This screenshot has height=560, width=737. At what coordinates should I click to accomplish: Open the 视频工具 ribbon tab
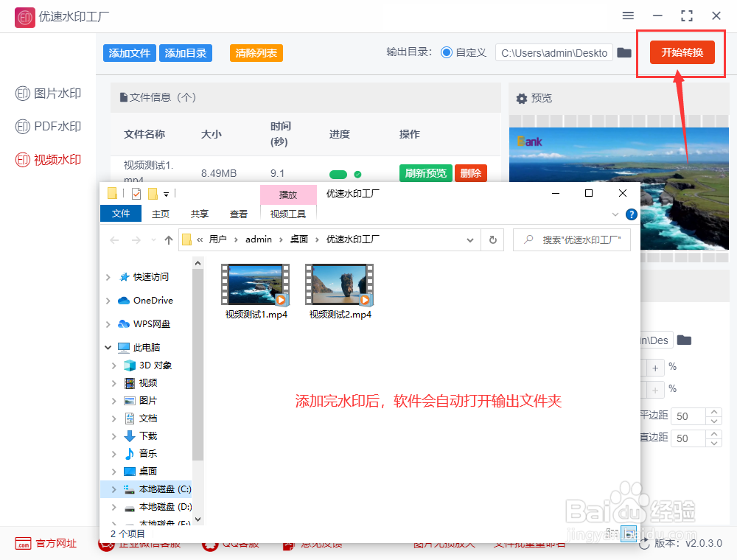(288, 214)
